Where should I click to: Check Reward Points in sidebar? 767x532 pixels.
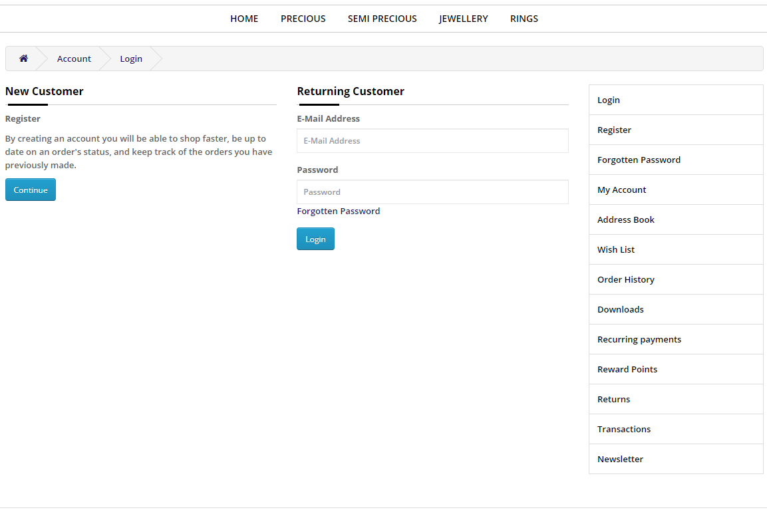[627, 370]
